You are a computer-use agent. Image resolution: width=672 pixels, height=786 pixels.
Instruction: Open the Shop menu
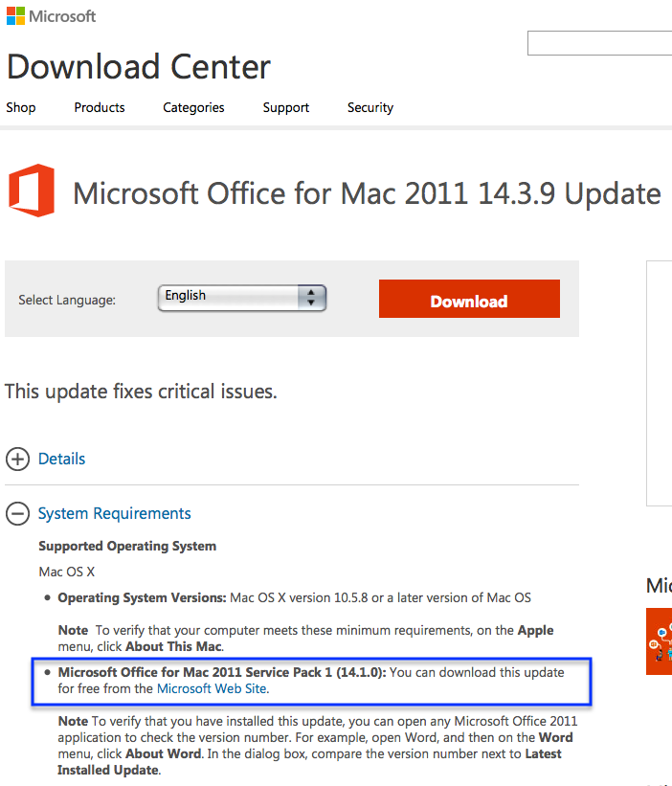[21, 107]
